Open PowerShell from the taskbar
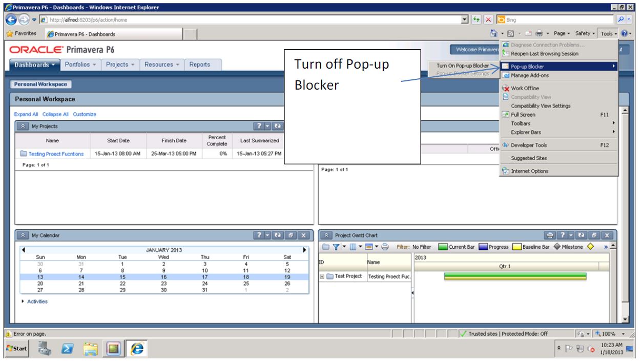Viewport: 642px width, 364px height. click(68, 348)
